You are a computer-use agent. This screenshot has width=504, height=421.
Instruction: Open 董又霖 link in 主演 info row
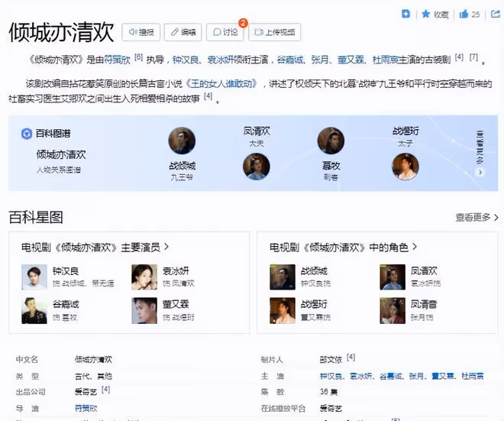tap(443, 376)
